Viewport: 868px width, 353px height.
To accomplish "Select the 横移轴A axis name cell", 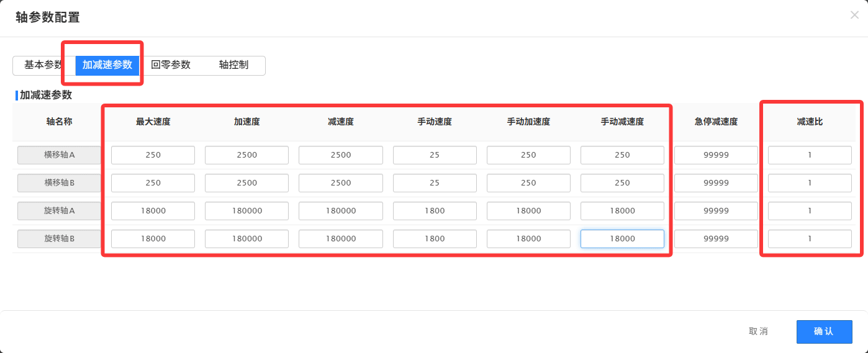I will click(59, 155).
